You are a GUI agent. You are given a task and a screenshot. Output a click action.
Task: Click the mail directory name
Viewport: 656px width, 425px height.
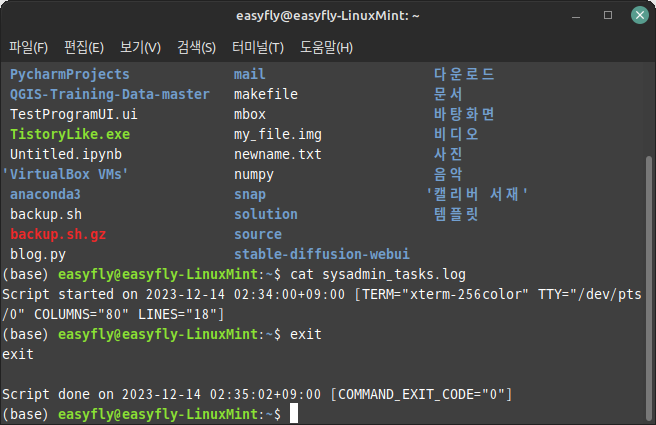pyautogui.click(x=249, y=74)
